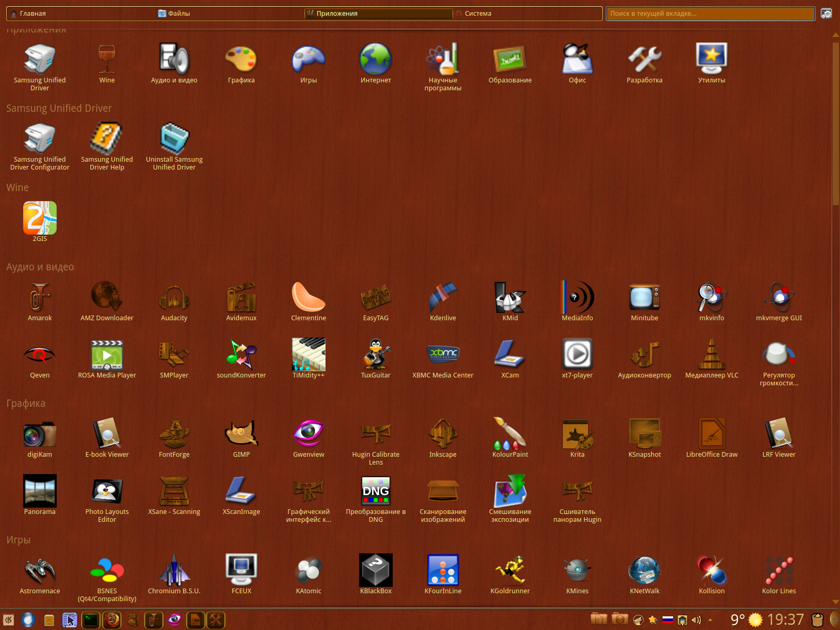Open the E-book Viewer
This screenshot has width=840, height=630.
tap(107, 438)
